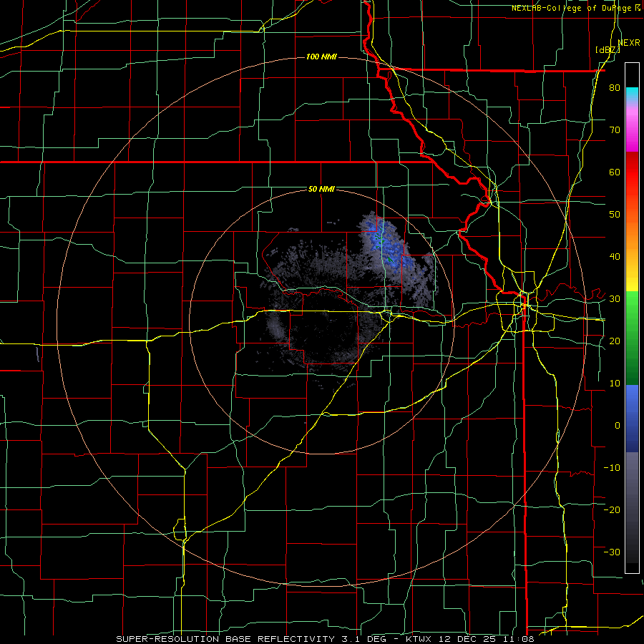644x644 pixels.
Task: Click the 50 value on dBZ scale
Action: (615, 215)
